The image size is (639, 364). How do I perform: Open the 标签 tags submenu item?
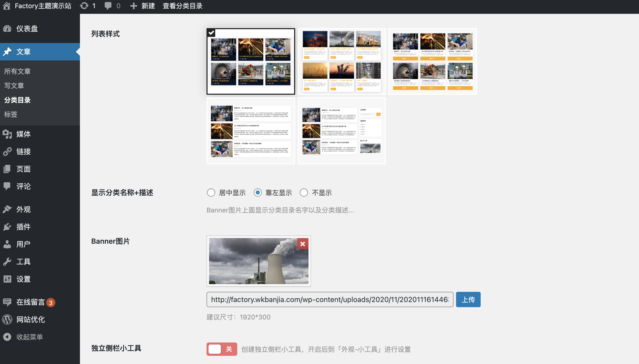[11, 114]
